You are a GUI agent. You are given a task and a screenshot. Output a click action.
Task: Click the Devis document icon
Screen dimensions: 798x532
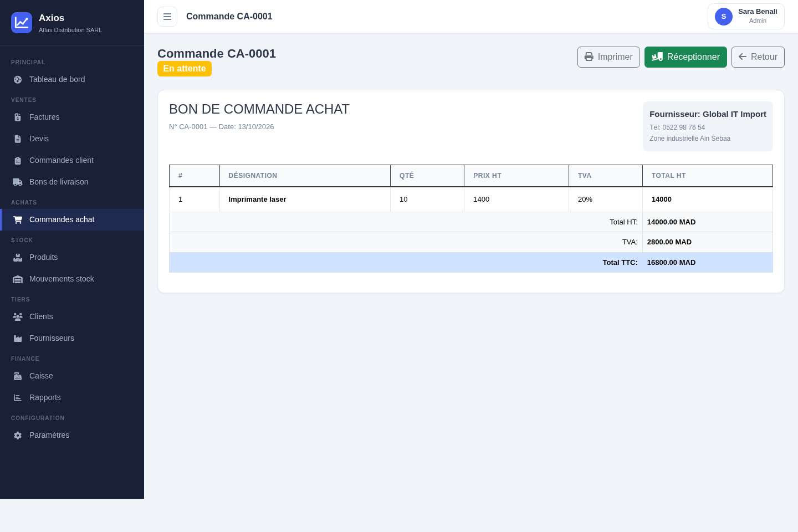(18, 139)
